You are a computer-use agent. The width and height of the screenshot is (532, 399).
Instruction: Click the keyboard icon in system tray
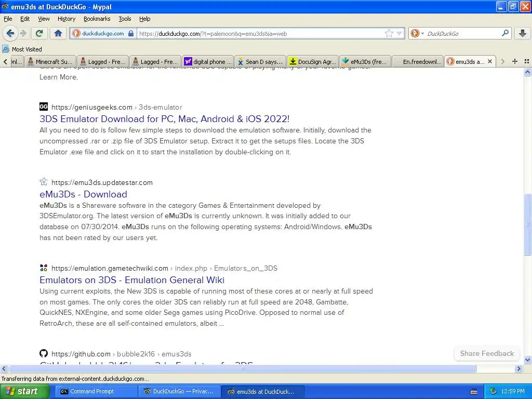click(x=474, y=392)
